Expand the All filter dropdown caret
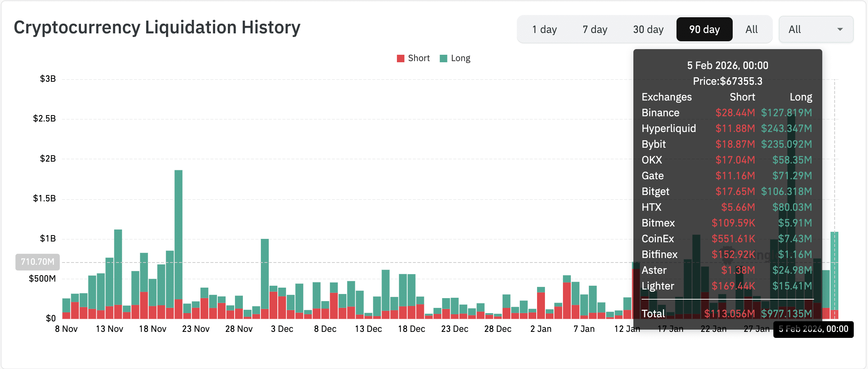The image size is (868, 369). tap(840, 29)
